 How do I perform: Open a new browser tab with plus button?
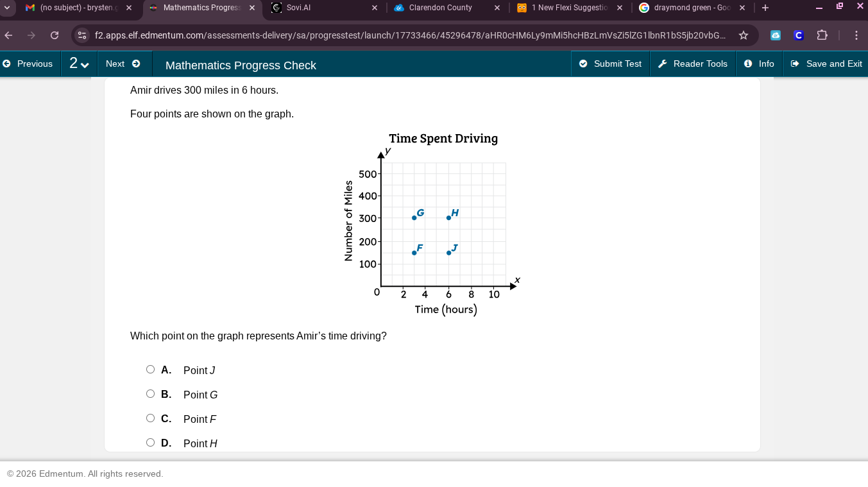[x=764, y=8]
